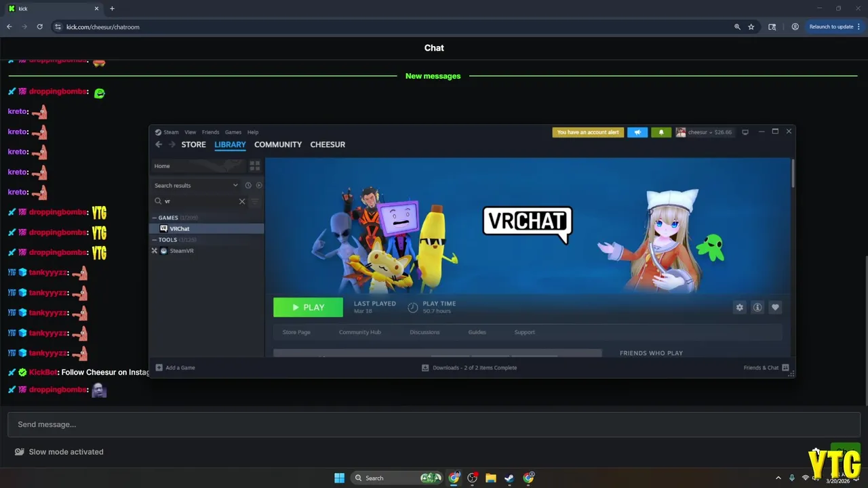Screen dimensions: 868x488
Task: Open a new Chrome tab
Action: click(112, 8)
